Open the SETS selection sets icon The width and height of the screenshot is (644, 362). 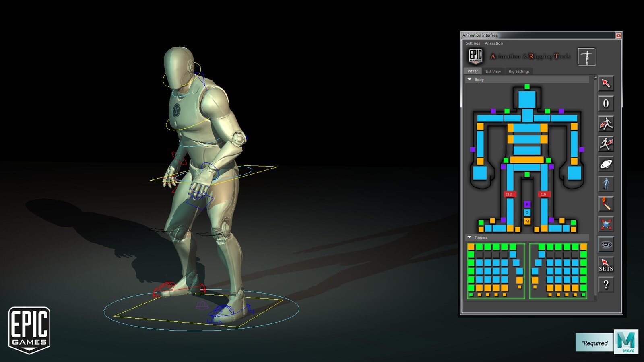pyautogui.click(x=606, y=265)
